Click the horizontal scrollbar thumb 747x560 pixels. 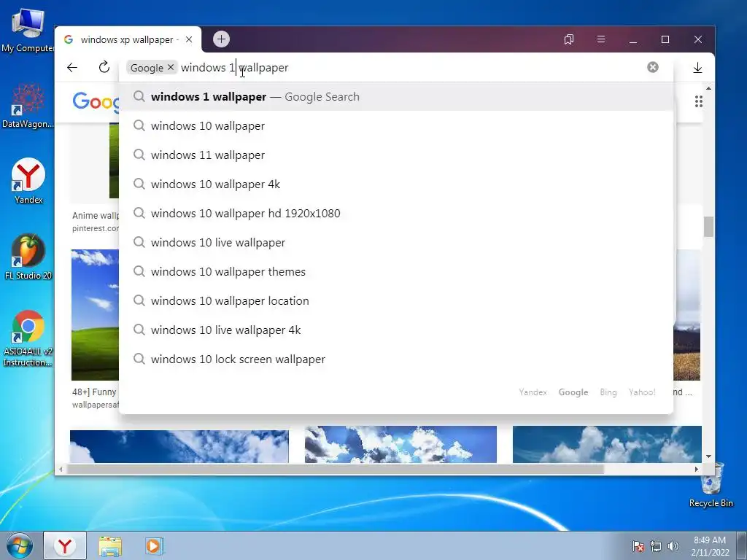click(336, 469)
